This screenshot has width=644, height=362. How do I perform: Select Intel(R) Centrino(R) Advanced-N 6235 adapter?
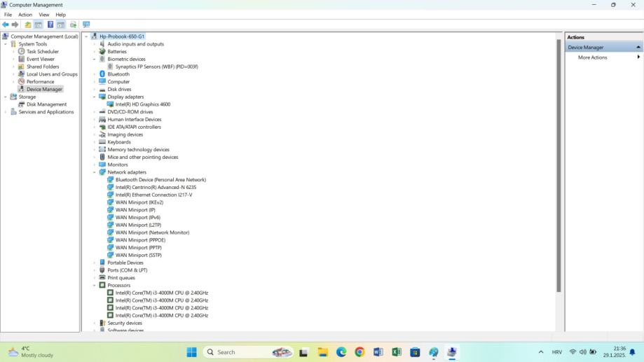[x=156, y=187]
